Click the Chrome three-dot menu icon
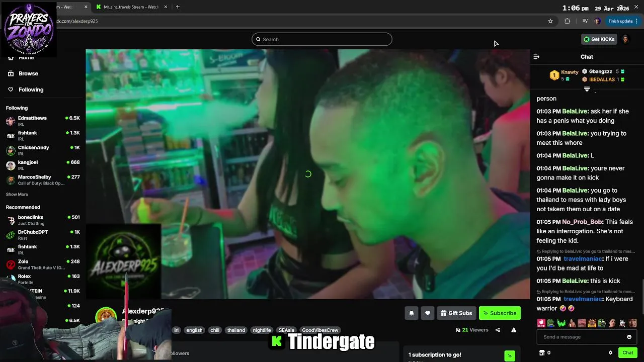 tap(636, 21)
